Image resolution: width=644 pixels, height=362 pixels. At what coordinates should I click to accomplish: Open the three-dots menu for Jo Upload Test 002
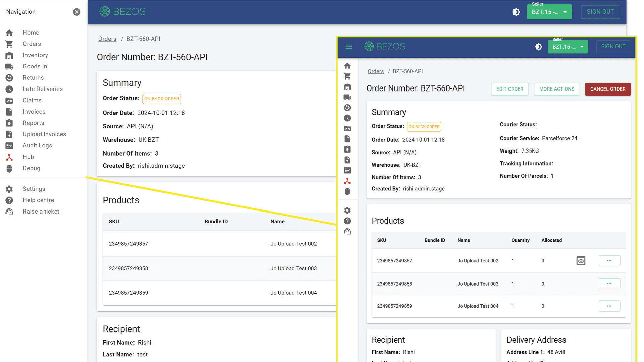609,261
